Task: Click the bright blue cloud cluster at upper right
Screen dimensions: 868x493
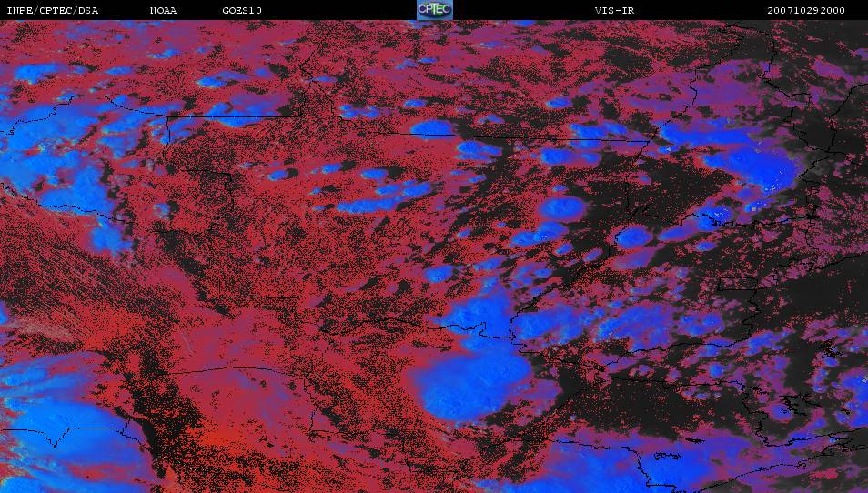Action: [x=751, y=164]
